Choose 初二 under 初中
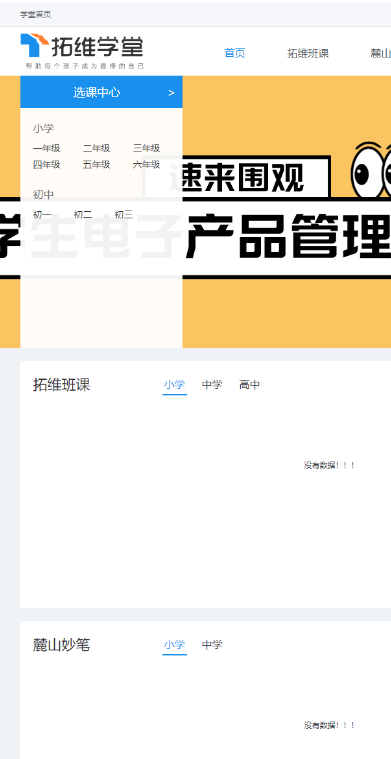The height and width of the screenshot is (759, 391). click(x=83, y=214)
